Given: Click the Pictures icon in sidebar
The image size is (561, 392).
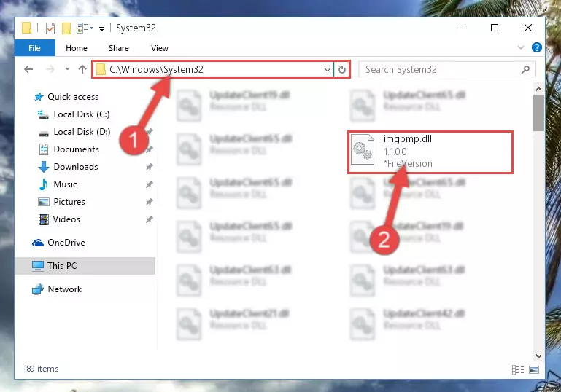Looking at the screenshot, I should [x=44, y=202].
